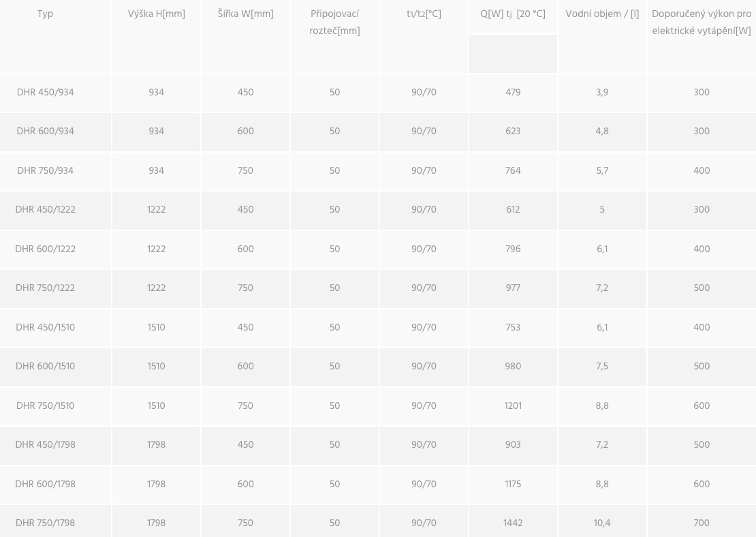Select the DHR 600/1222 type cell
756x537 pixels.
click(45, 249)
